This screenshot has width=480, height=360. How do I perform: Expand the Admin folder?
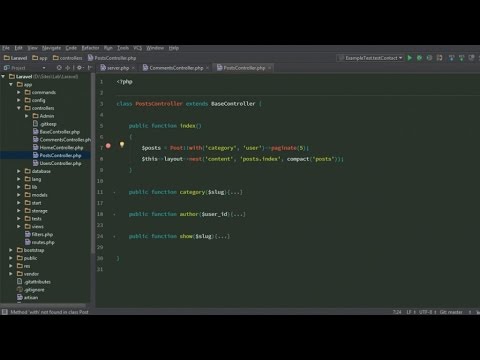pos(27,116)
